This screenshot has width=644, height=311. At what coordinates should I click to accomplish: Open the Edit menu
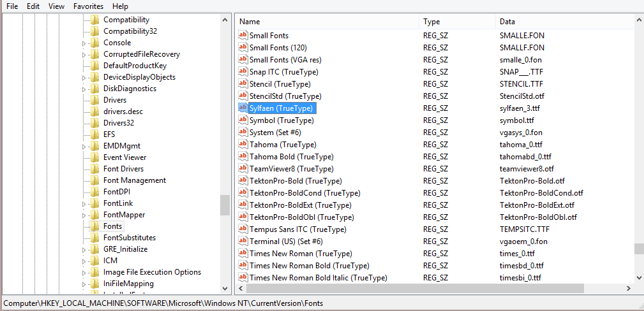(33, 6)
